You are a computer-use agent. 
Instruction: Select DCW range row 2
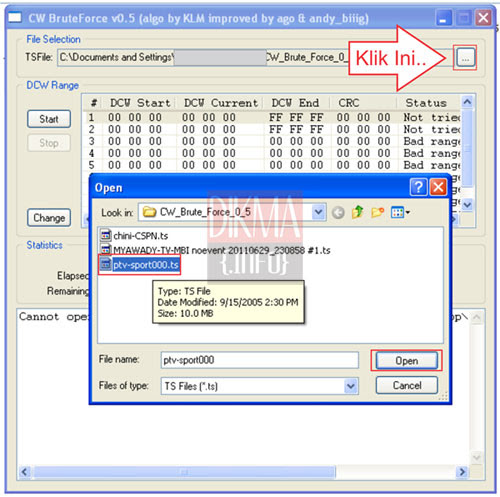[x=273, y=130]
